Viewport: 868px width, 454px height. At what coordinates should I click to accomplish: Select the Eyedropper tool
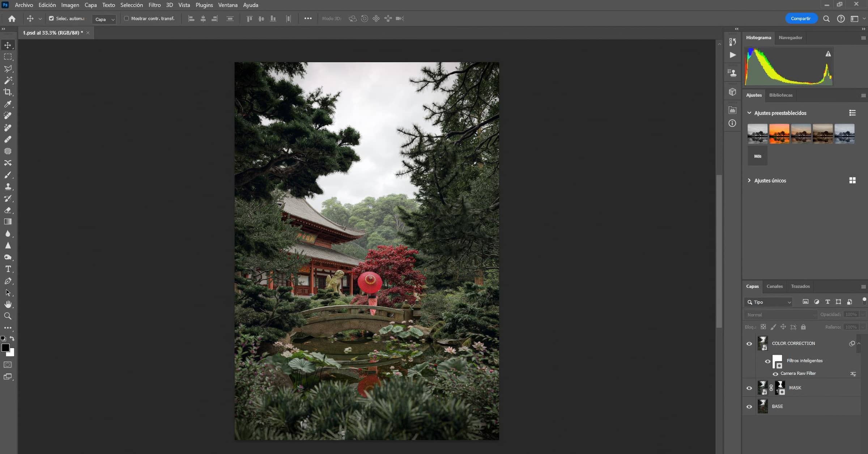(x=8, y=104)
